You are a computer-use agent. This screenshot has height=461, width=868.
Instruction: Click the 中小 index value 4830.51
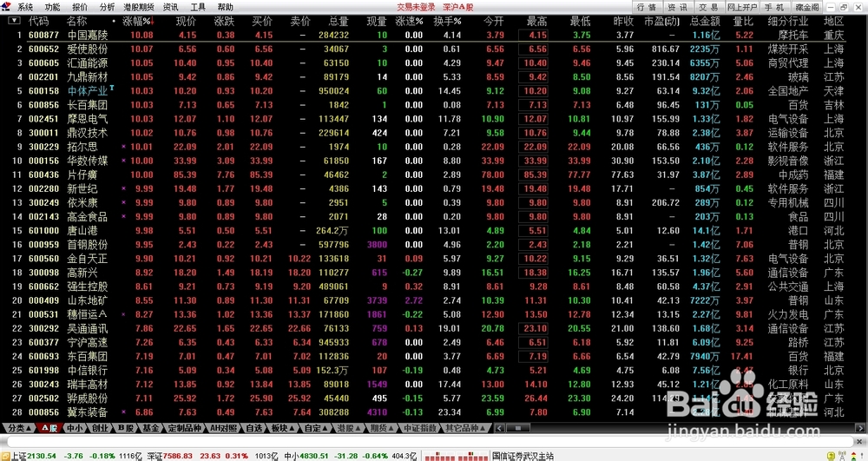(314, 456)
